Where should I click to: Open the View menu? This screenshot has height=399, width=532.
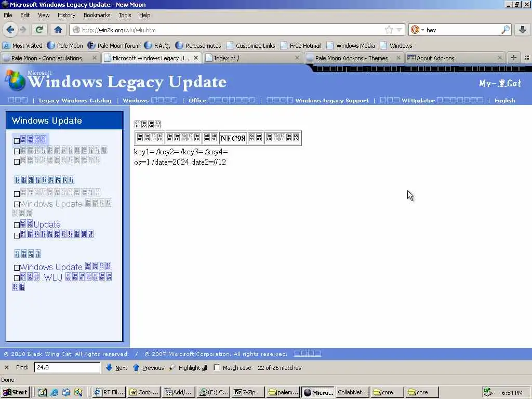coord(44,15)
